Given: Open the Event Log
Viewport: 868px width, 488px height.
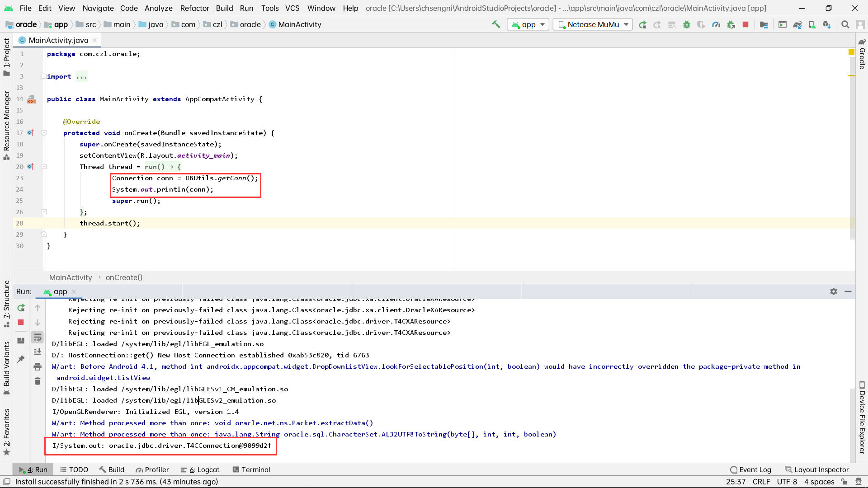Looking at the screenshot, I should point(750,469).
